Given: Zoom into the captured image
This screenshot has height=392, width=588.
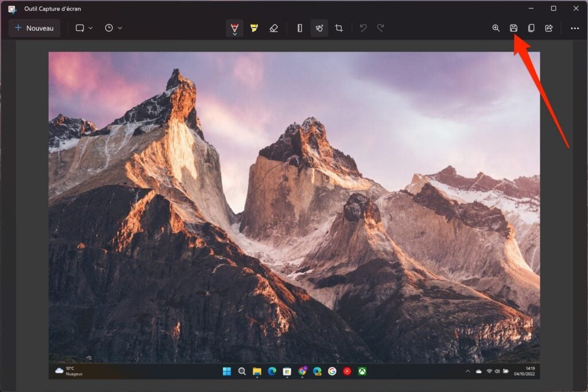Looking at the screenshot, I should click(x=496, y=28).
